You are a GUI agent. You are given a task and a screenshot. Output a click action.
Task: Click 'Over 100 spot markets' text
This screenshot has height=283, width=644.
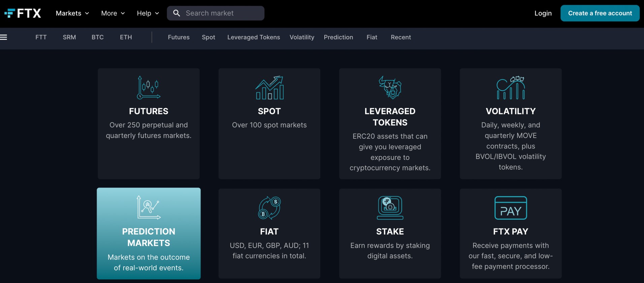tap(269, 125)
